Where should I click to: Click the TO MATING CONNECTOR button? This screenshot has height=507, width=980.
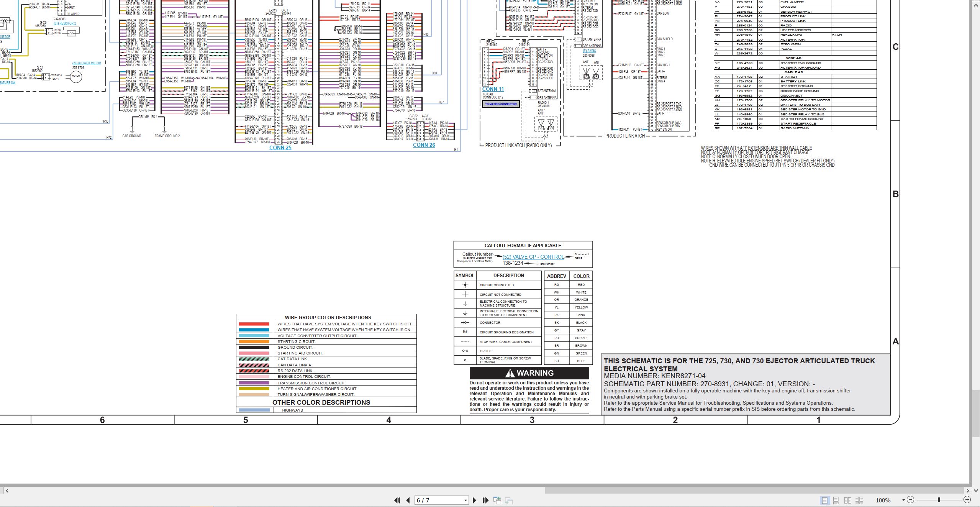501,104
